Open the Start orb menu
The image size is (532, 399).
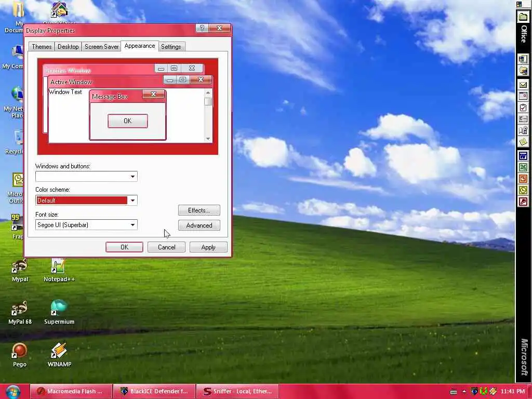point(13,392)
